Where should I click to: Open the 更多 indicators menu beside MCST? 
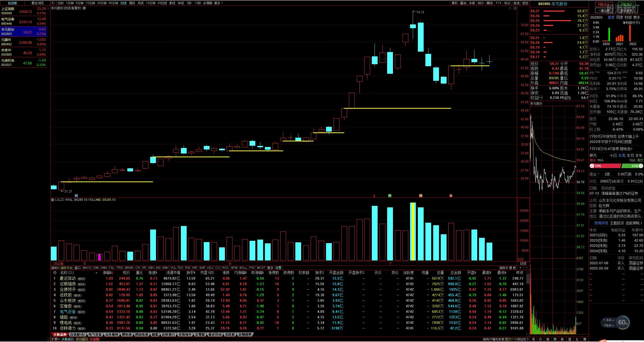click(x=270, y=268)
